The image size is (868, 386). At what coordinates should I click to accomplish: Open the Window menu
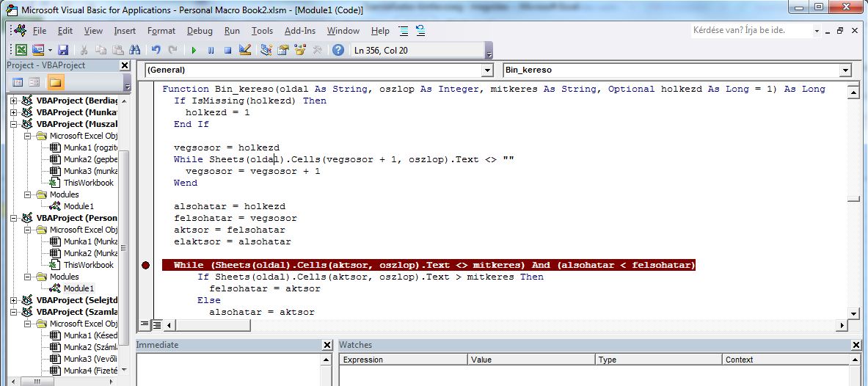[343, 31]
